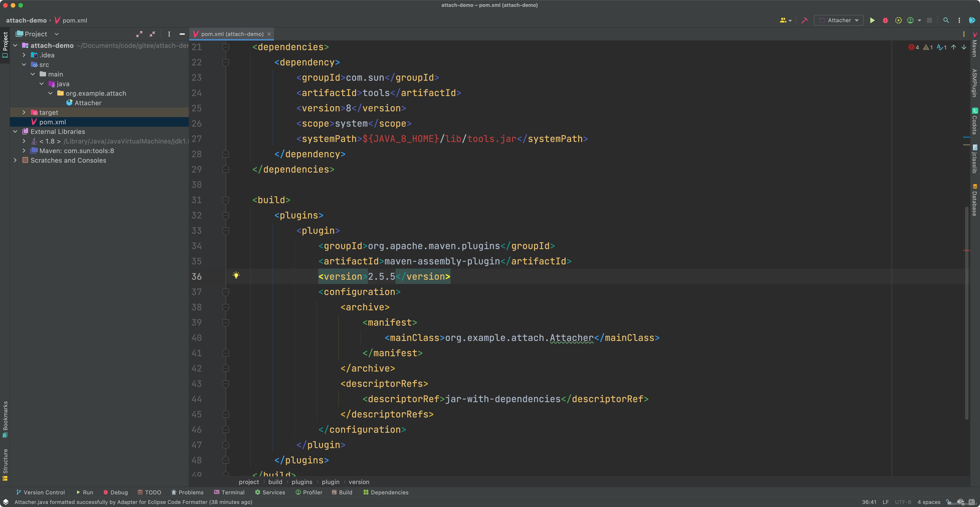The image size is (980, 507).
Task: Open the Attacher class in project tree
Action: click(87, 103)
